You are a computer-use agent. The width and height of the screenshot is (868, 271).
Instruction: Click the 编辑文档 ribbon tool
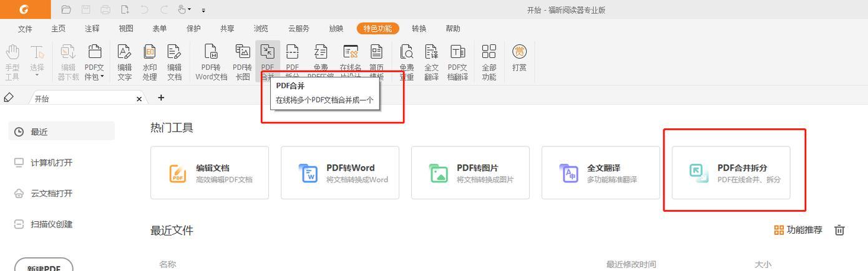point(174,62)
